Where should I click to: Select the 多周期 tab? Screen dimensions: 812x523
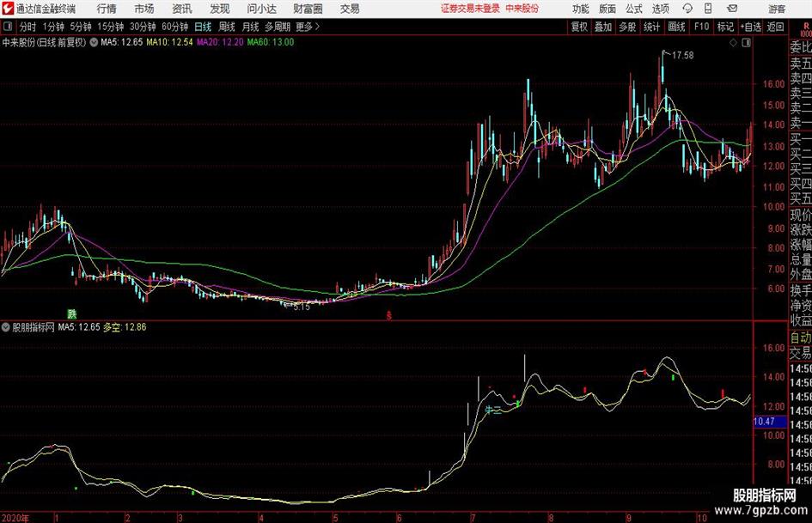[x=278, y=27]
